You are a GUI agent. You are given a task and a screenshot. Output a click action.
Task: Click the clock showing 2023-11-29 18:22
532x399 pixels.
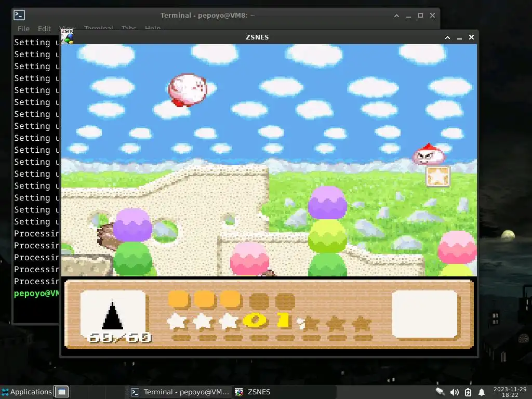[510, 392]
